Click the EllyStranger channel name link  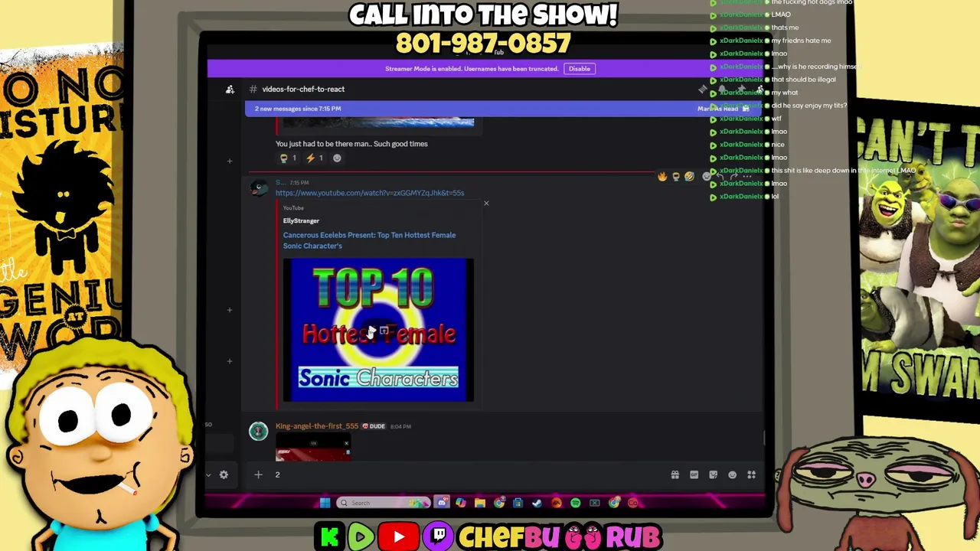(301, 220)
